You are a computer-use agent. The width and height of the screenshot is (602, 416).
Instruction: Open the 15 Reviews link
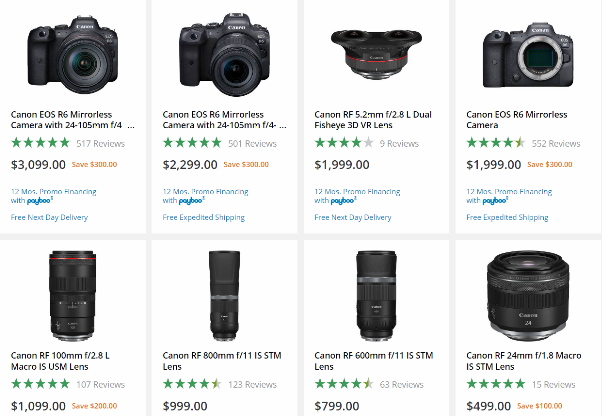pyautogui.click(x=553, y=384)
